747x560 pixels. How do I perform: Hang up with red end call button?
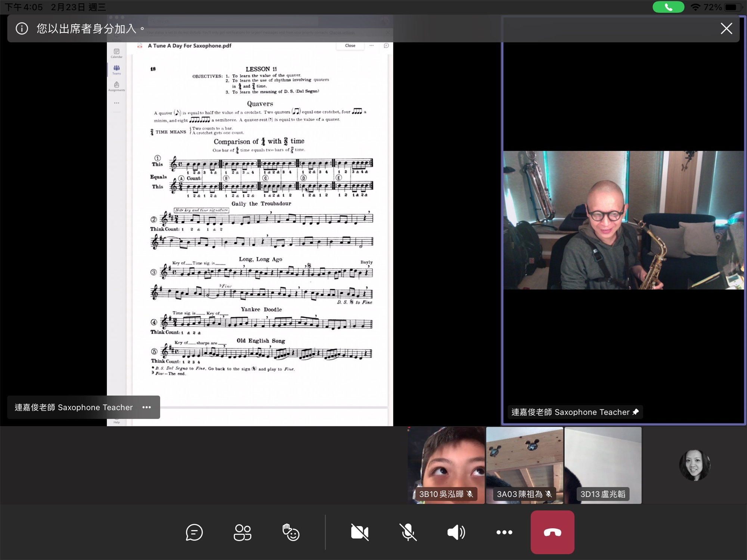coord(552,532)
